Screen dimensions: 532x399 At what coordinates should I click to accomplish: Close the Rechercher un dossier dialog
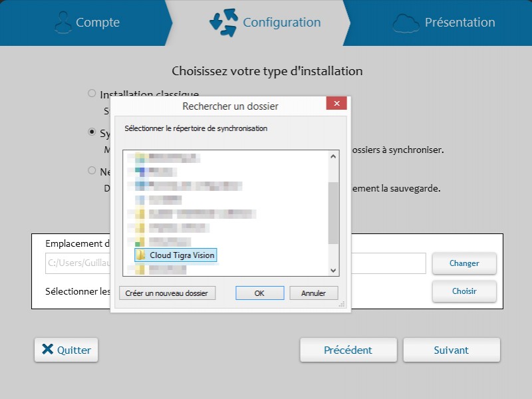(336, 104)
